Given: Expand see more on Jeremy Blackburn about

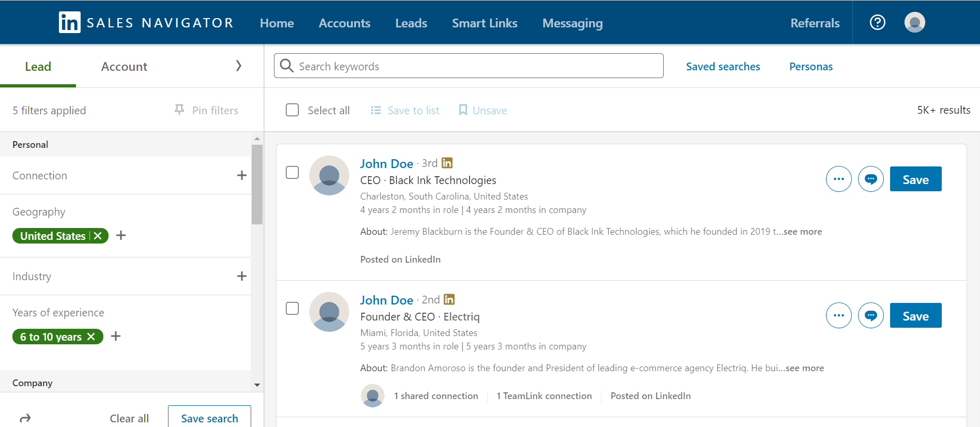Looking at the screenshot, I should [x=803, y=232].
